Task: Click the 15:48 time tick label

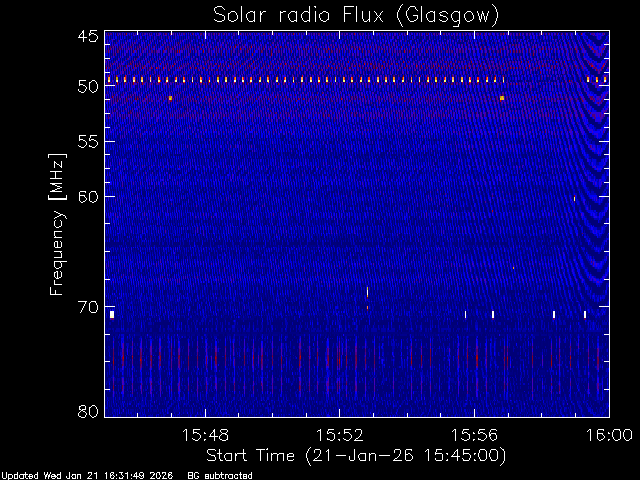Action: click(x=205, y=435)
